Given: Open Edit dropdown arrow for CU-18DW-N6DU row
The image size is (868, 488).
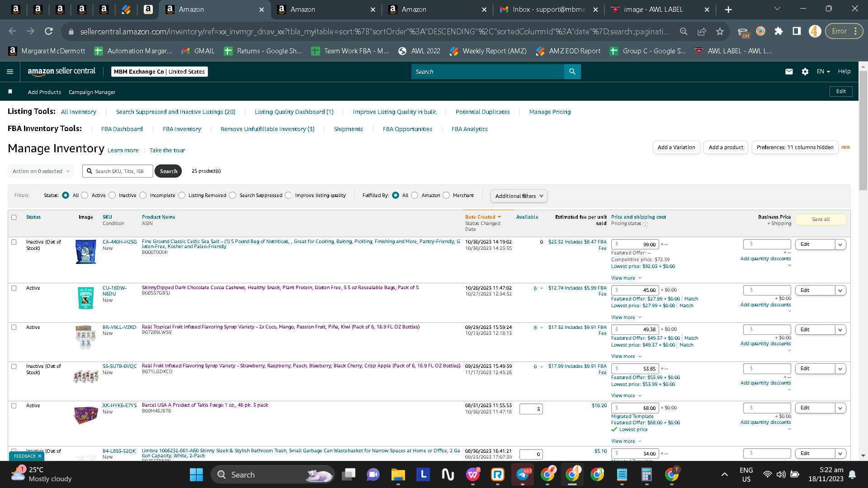Looking at the screenshot, I should (840, 291).
